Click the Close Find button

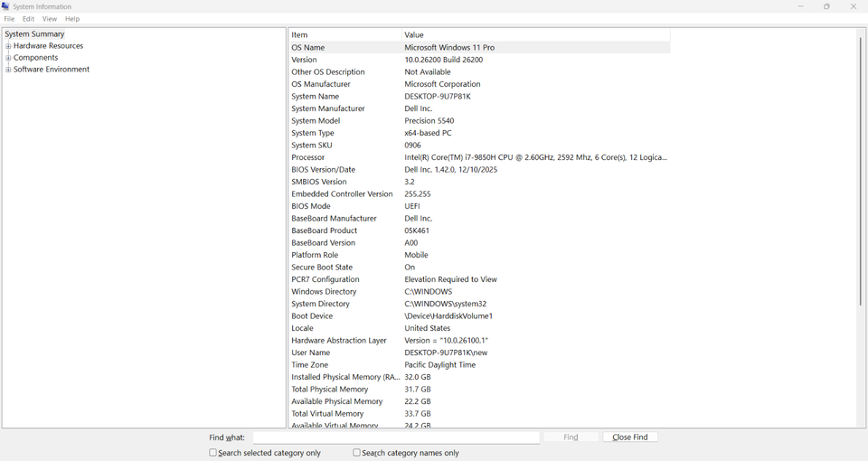[x=630, y=437]
